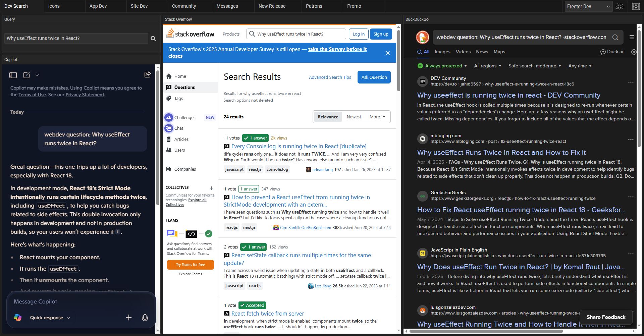Open the Users section icon

click(169, 150)
